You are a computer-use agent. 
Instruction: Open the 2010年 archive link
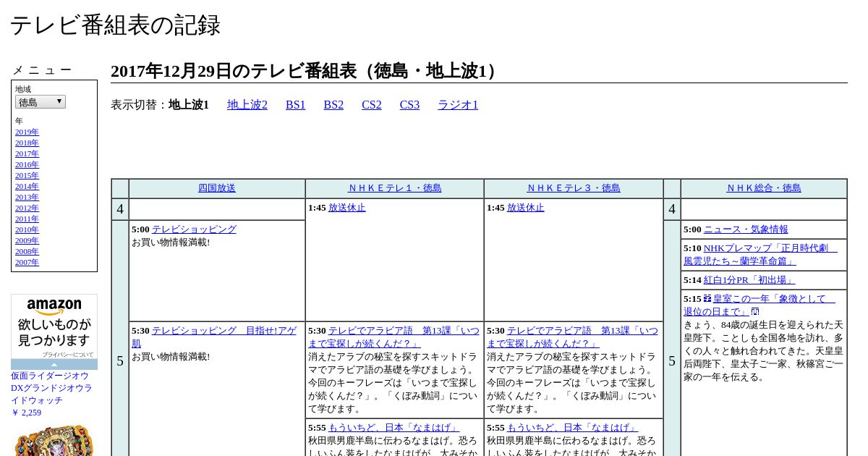(27, 229)
